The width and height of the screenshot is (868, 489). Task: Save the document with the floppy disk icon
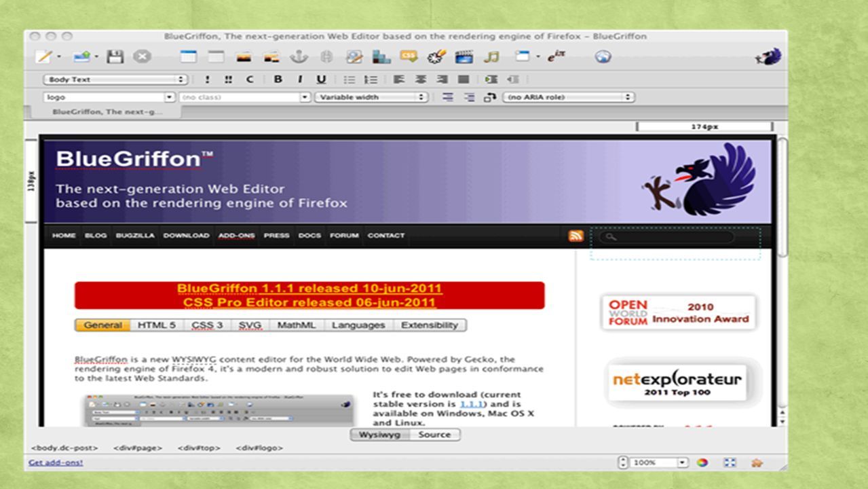pos(115,57)
